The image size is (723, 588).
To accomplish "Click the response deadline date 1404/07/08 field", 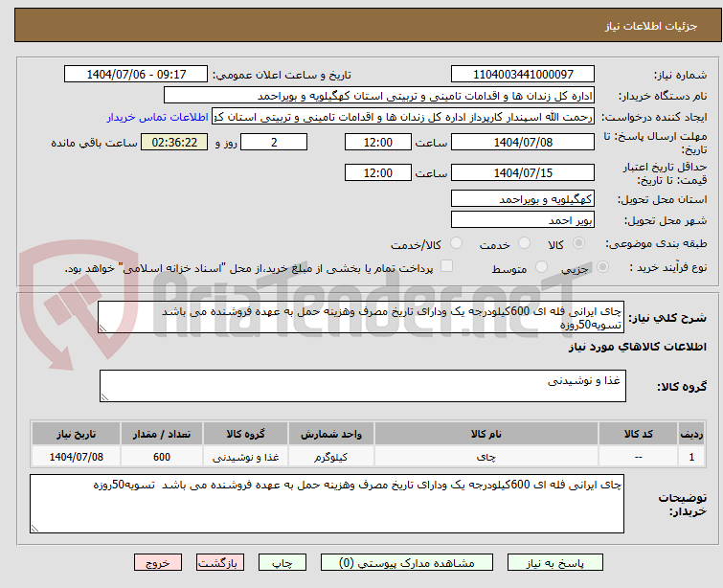I will point(523,142).
